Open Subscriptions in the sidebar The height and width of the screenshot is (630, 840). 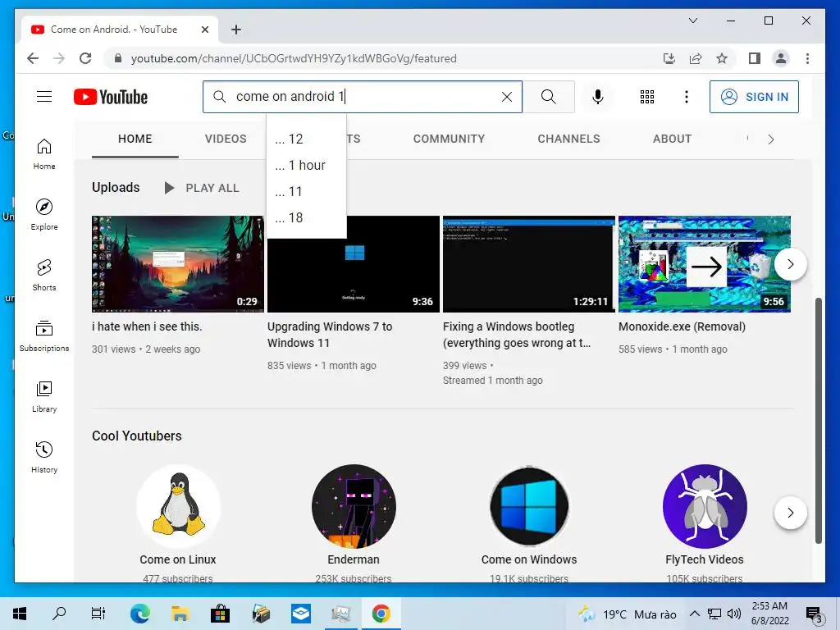(x=44, y=336)
